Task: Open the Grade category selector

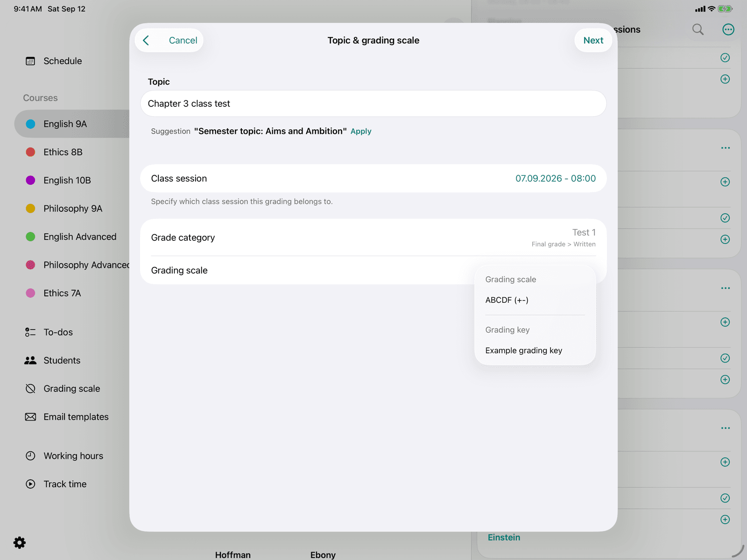Action: point(373,238)
